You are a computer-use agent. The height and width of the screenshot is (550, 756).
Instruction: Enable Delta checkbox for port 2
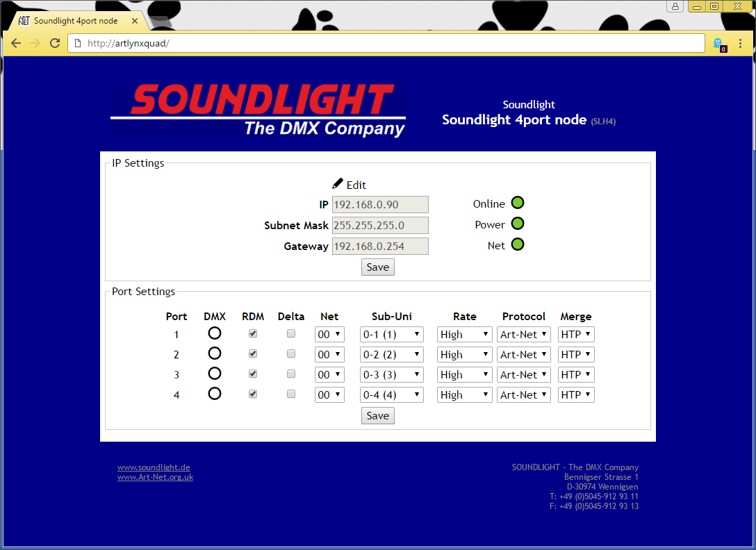point(291,353)
